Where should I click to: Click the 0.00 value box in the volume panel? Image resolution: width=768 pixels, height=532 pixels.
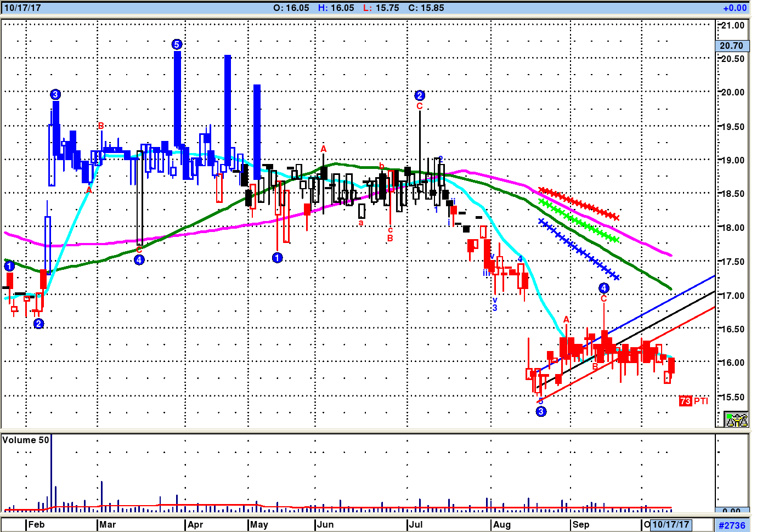[x=732, y=511]
